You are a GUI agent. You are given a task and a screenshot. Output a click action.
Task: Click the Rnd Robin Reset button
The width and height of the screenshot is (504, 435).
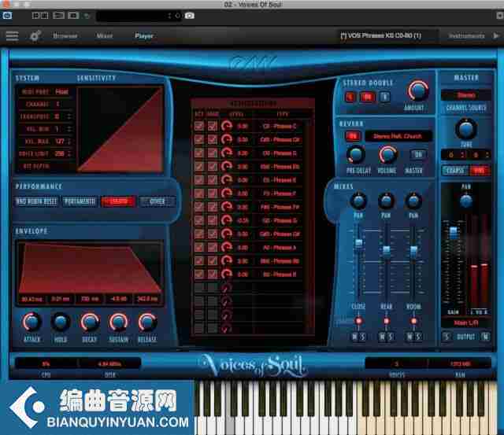[x=36, y=201]
